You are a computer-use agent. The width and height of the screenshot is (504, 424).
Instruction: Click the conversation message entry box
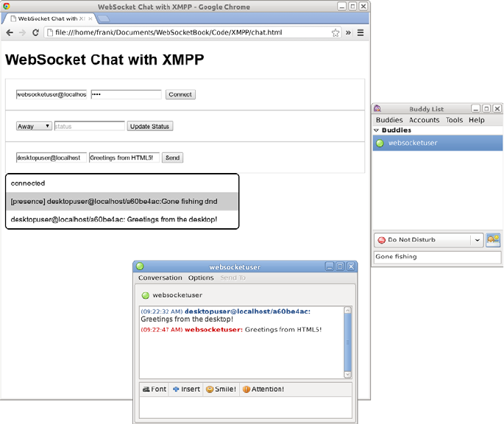click(246, 407)
